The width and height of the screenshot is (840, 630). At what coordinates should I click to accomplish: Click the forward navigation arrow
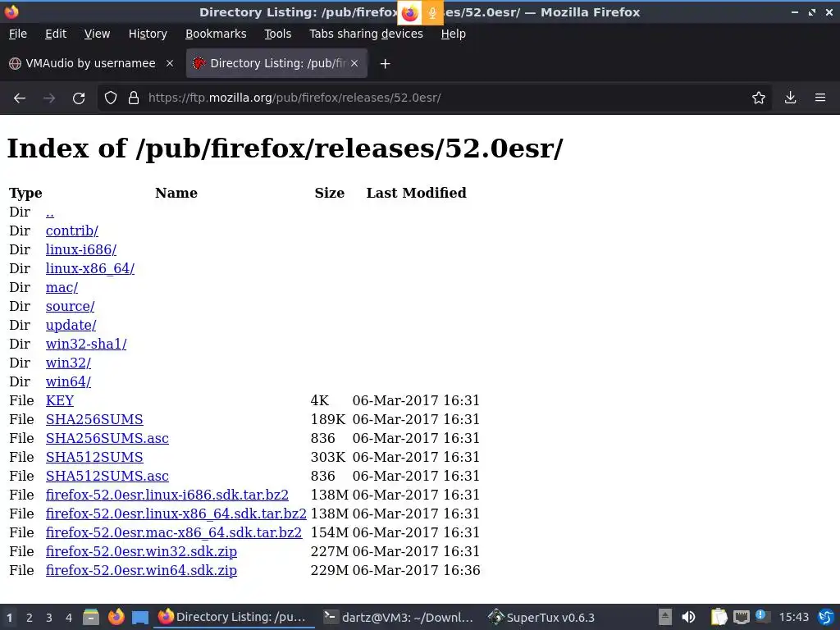tap(49, 98)
